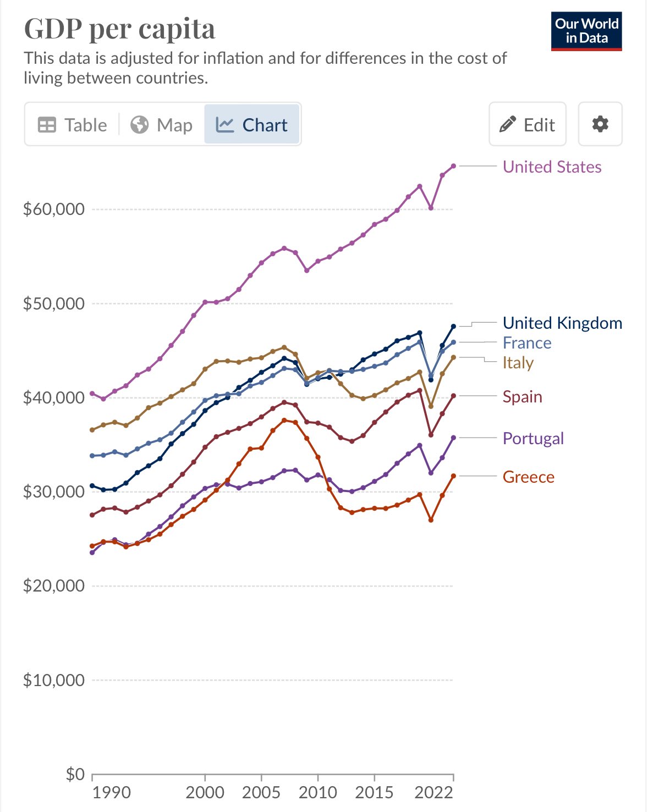Switch to the Table tab
648x812 pixels.
[x=72, y=125]
